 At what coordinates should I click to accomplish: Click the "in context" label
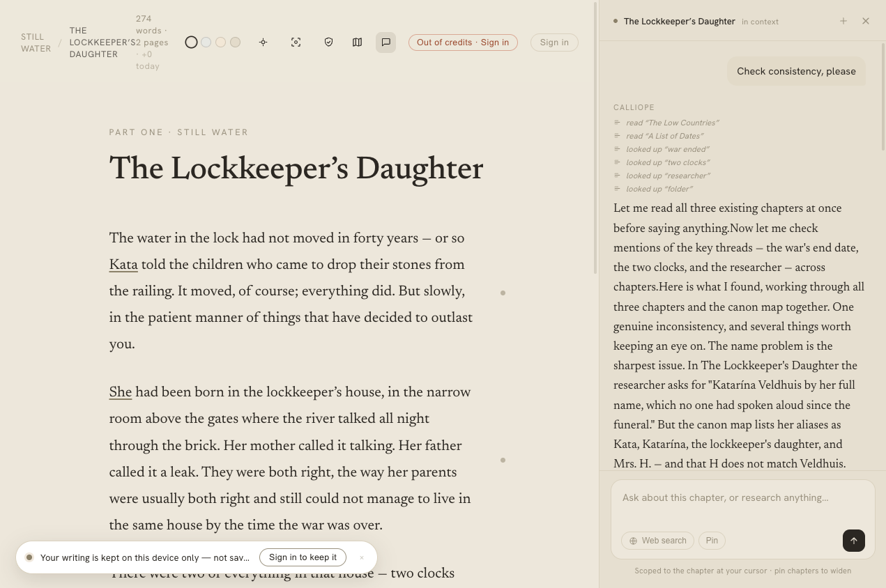760,22
